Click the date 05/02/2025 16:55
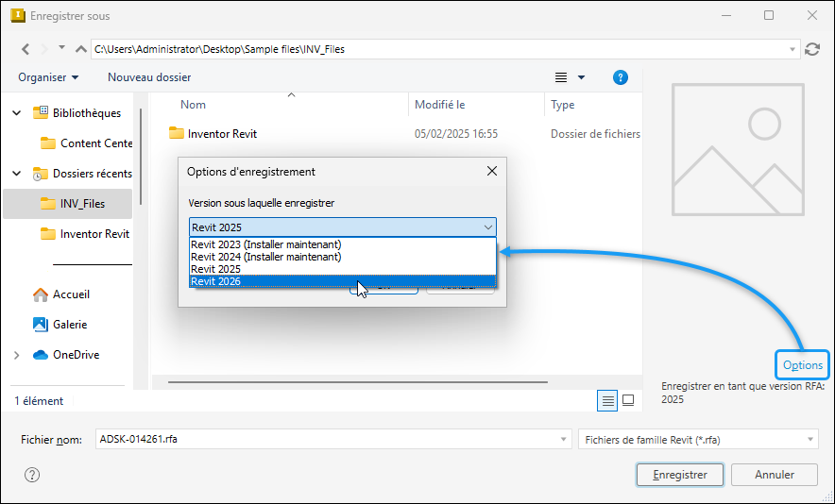This screenshot has height=504, width=835. coord(456,134)
